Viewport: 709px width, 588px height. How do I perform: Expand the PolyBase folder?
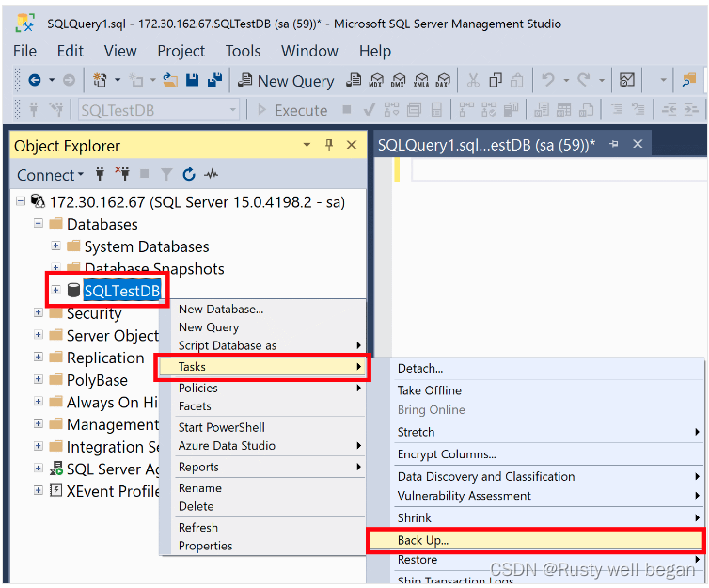pyautogui.click(x=39, y=379)
